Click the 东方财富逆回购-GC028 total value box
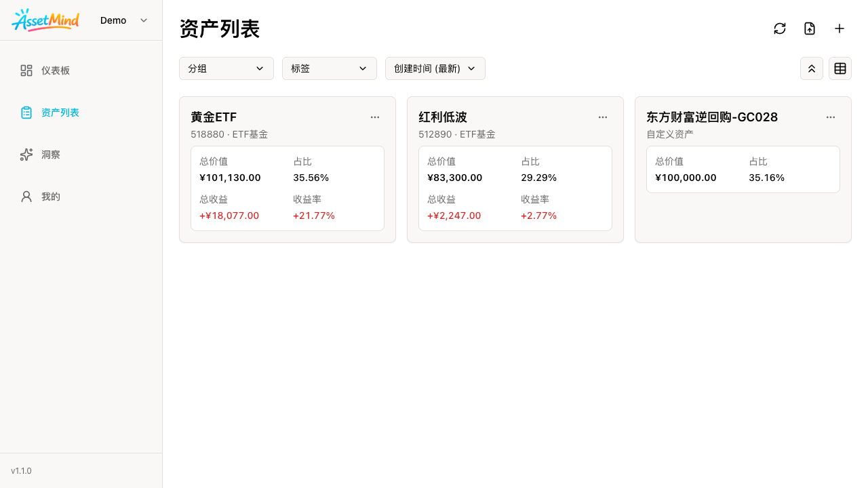Screen dimensions: 868x488 (743, 169)
